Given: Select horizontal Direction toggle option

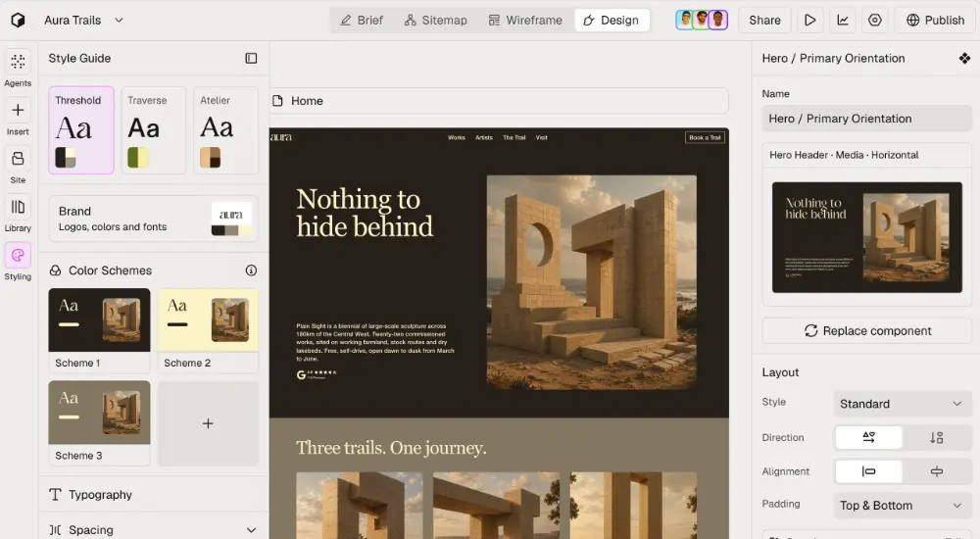Looking at the screenshot, I should click(868, 438).
